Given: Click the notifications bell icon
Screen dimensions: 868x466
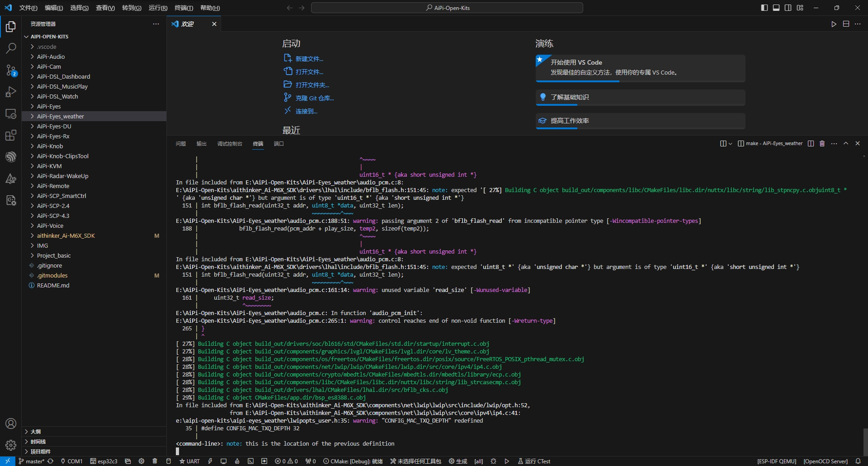Looking at the screenshot, I should [x=858, y=461].
